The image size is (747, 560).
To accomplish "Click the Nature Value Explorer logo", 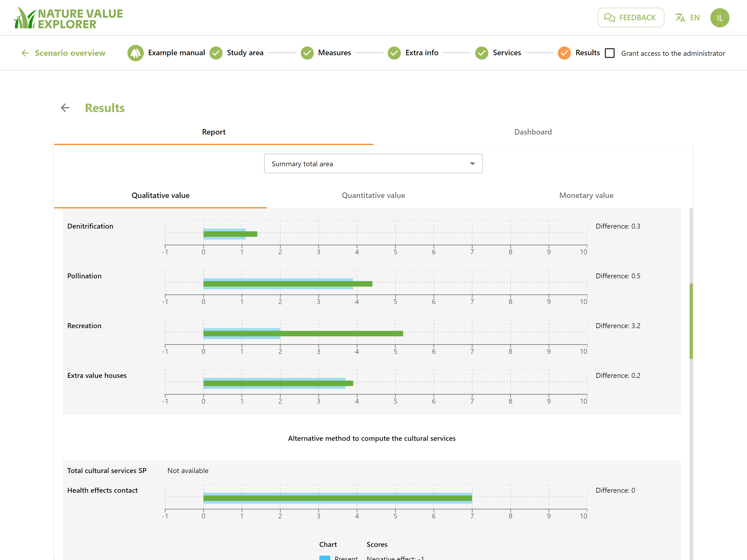I will pos(68,18).
